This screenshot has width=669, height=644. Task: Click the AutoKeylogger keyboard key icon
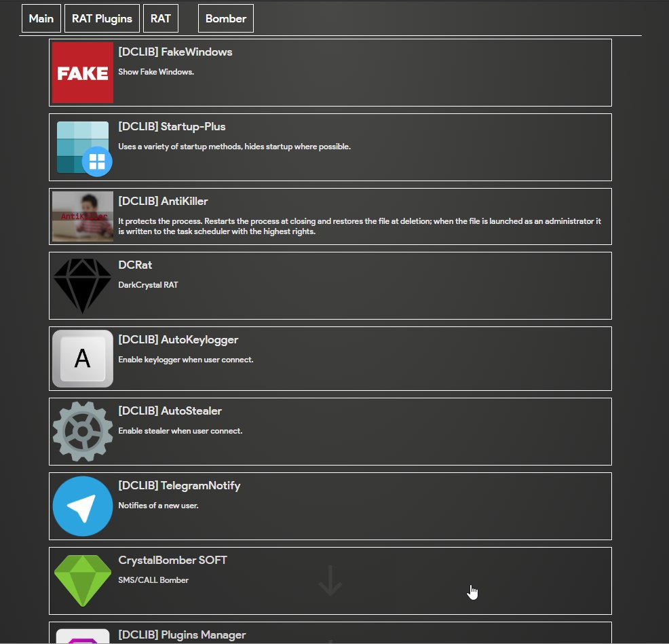click(x=83, y=358)
